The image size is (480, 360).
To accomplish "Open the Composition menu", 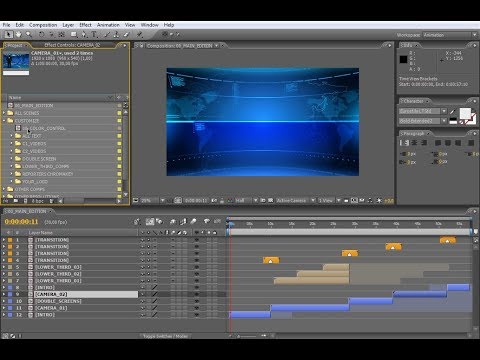I will (43, 25).
